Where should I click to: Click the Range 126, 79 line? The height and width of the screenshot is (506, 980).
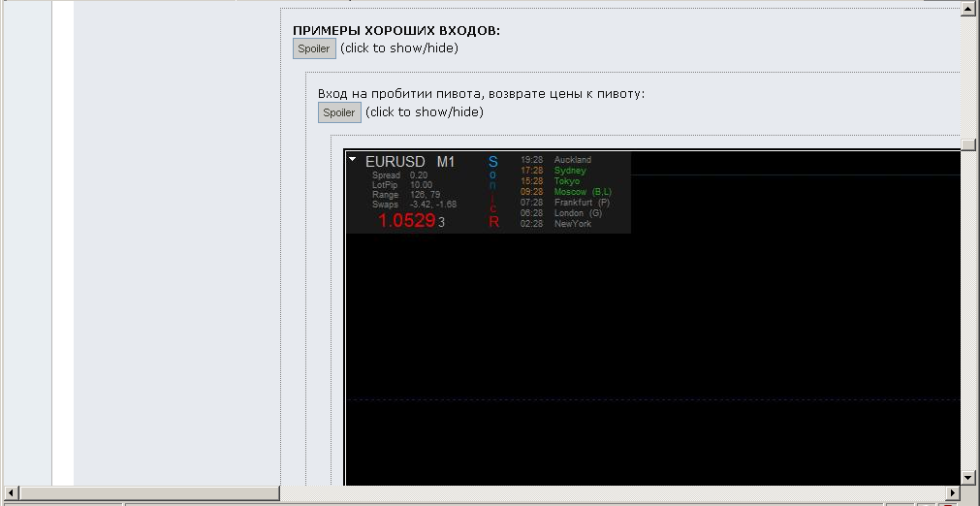(406, 195)
